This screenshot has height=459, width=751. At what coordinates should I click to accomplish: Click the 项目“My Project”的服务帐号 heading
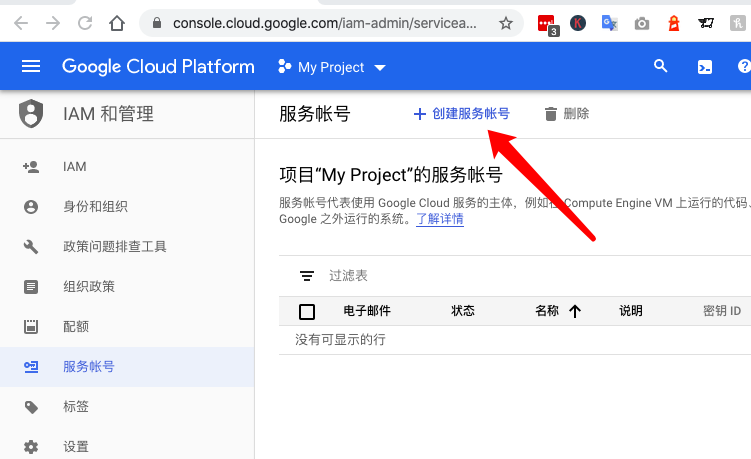pos(391,175)
